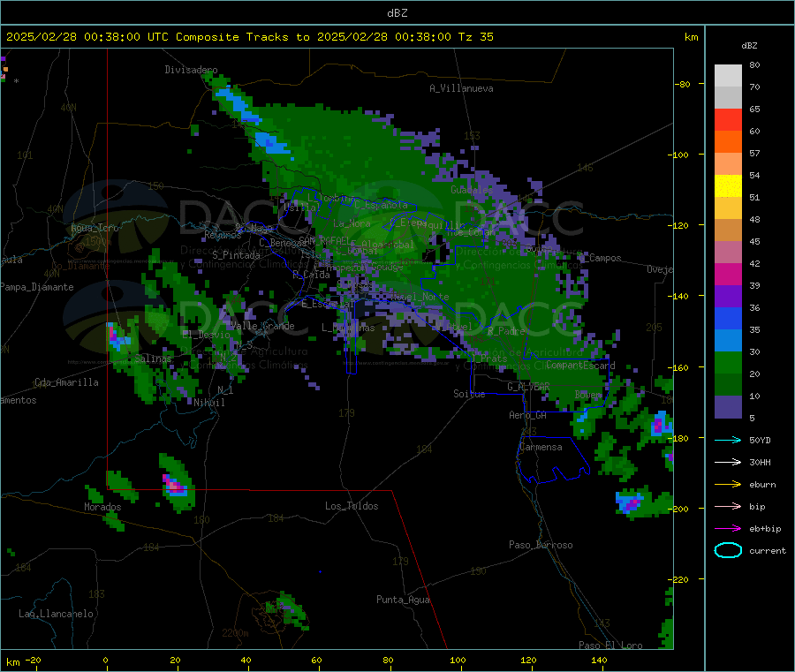Click the blue polygon outline around Carmensa
Screen dimensions: 795x672
click(553, 459)
